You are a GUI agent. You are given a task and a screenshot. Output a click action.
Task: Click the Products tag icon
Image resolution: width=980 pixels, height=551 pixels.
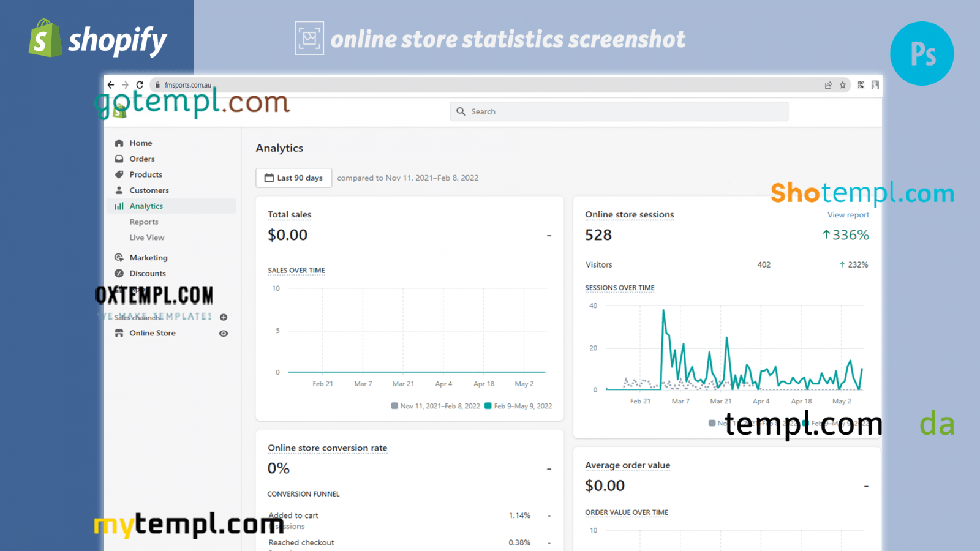(119, 174)
